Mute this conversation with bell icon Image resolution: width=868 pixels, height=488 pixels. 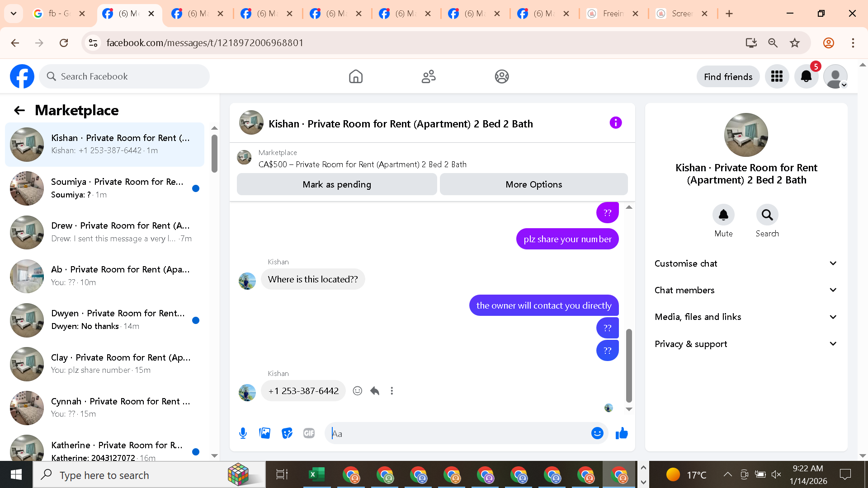pos(723,215)
